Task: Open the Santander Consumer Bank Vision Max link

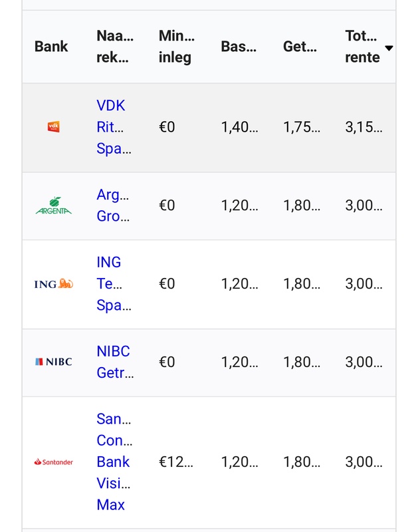Action: pyautogui.click(x=114, y=462)
